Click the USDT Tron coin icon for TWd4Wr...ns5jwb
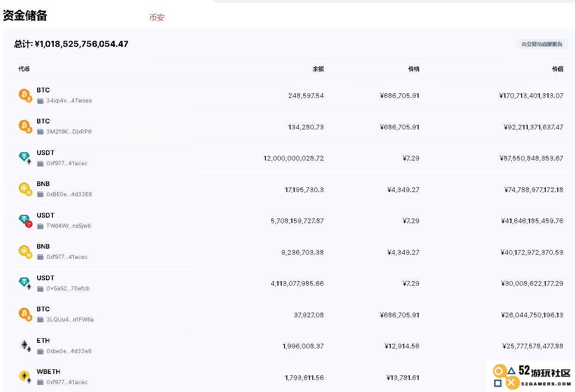The width and height of the screenshot is (575, 392). [x=25, y=221]
